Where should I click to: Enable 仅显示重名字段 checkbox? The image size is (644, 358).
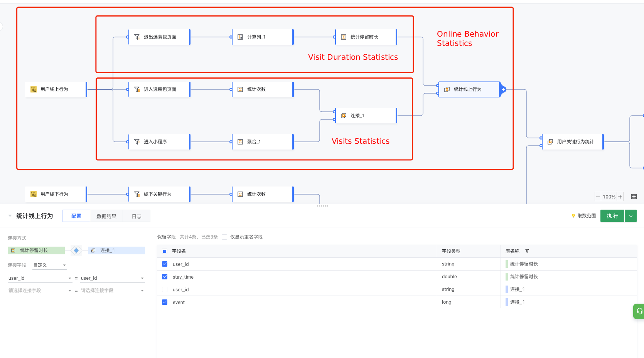point(224,237)
